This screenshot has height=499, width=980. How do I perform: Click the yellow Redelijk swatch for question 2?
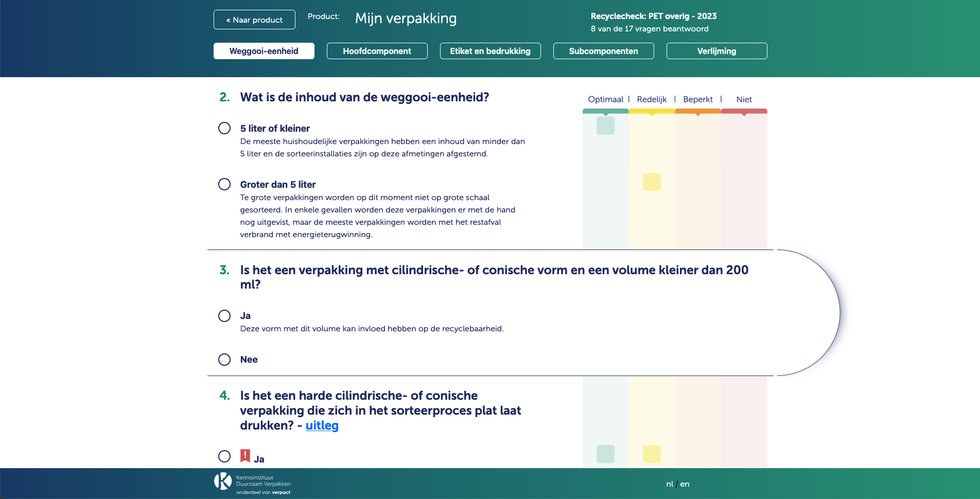[x=652, y=182]
